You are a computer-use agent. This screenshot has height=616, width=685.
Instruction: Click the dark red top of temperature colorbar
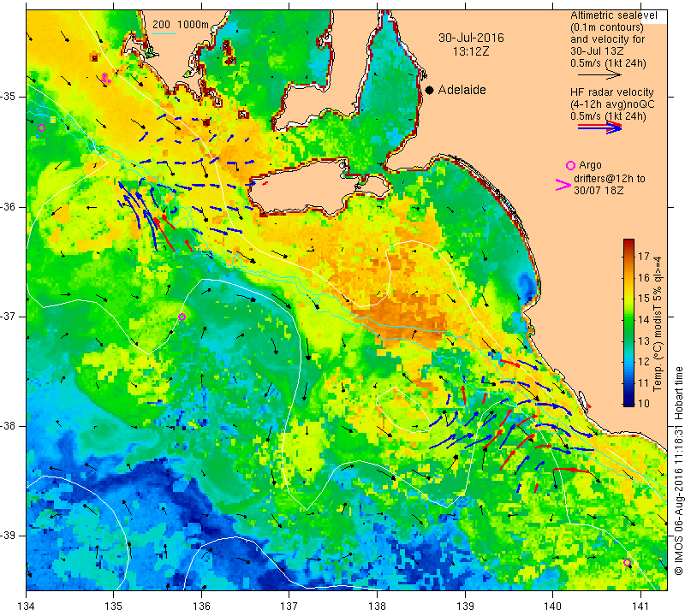(628, 242)
